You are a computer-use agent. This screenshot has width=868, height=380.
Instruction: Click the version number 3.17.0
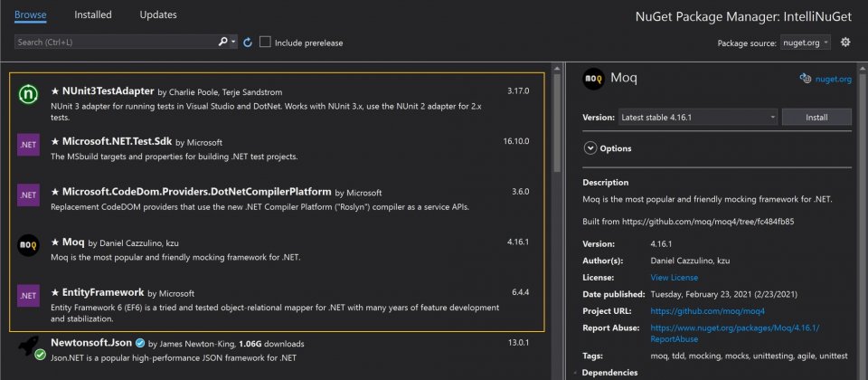tap(518, 90)
